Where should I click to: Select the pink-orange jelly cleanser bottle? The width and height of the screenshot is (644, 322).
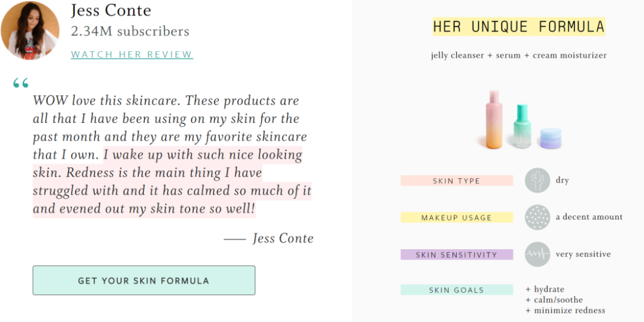coord(494,119)
